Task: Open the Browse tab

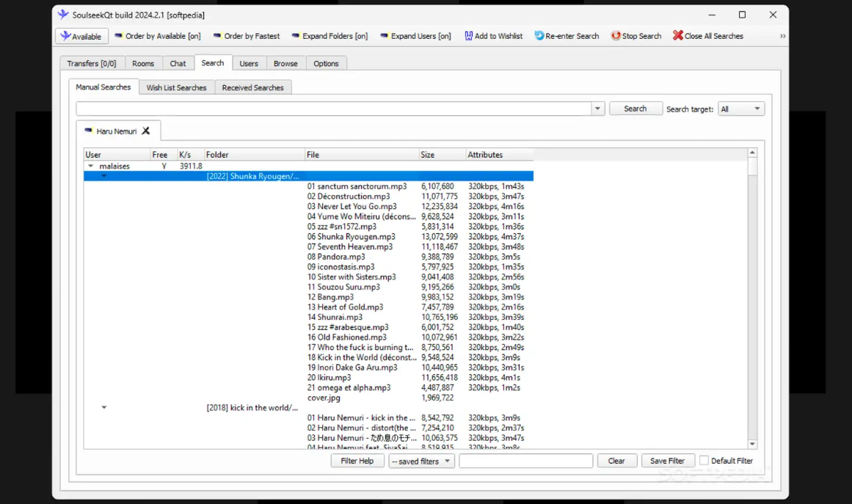Action: coord(285,64)
